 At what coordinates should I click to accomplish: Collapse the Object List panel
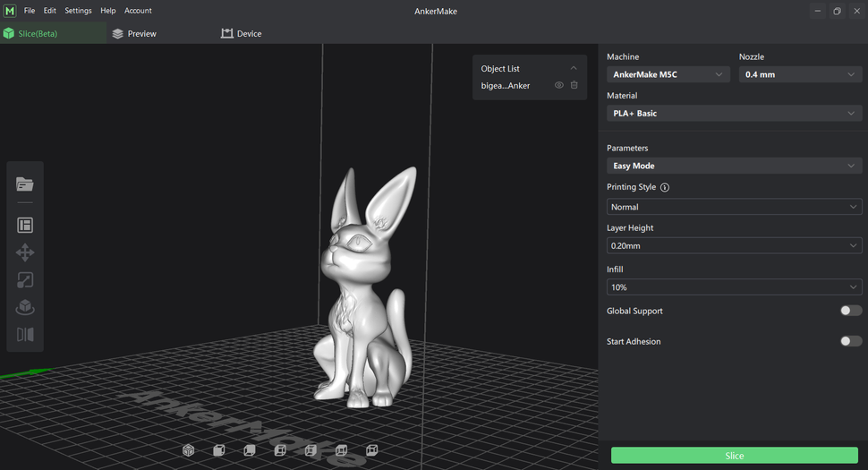574,69
